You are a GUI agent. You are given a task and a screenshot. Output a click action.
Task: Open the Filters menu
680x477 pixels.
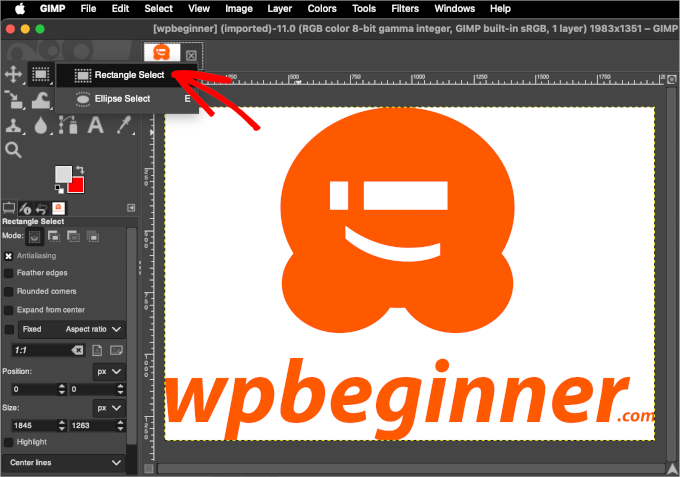pos(404,8)
